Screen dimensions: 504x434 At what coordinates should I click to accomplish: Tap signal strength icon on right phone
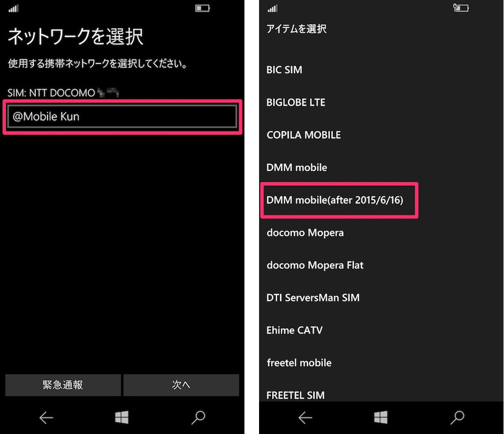click(273, 9)
